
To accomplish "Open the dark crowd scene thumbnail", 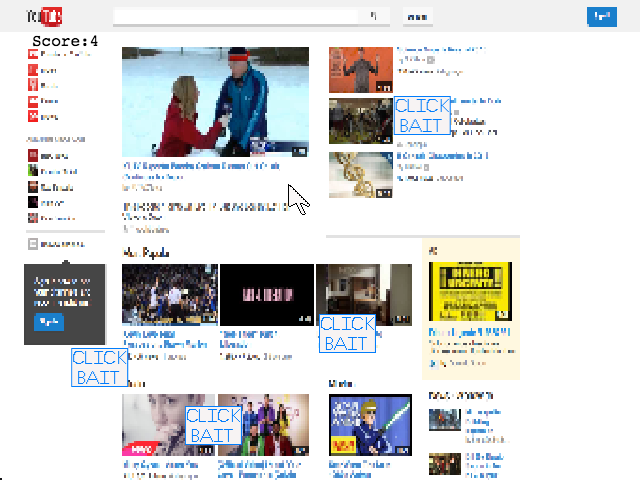I will [x=361, y=121].
